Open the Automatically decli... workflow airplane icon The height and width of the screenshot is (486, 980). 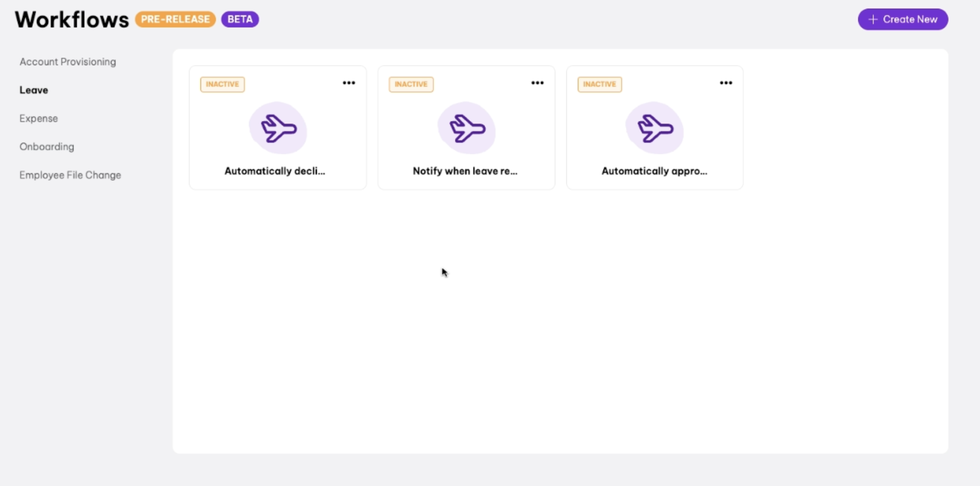click(x=278, y=128)
